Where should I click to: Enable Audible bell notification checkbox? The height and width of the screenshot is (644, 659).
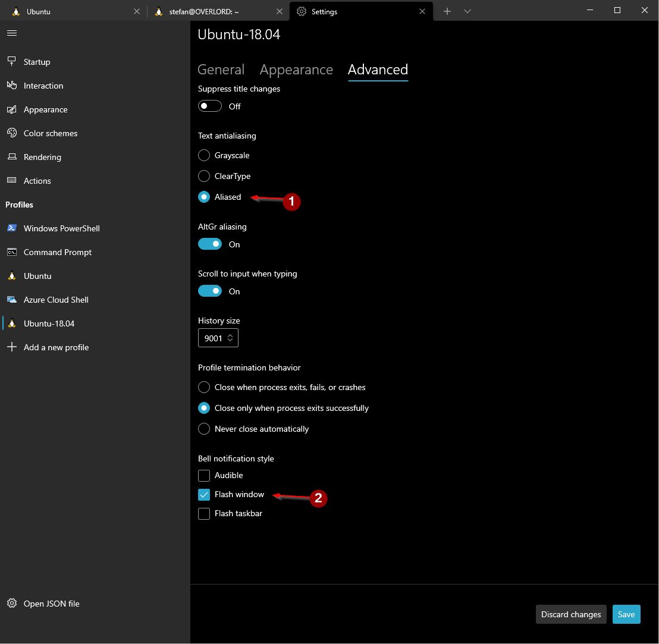204,476
